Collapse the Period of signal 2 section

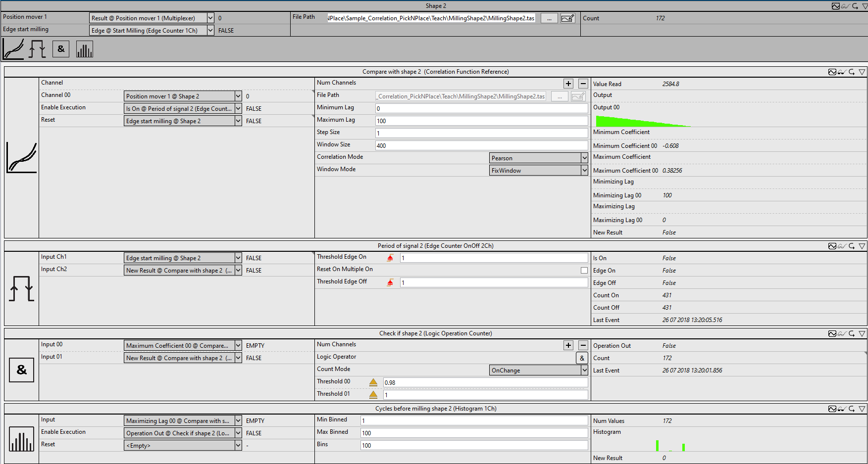862,246
